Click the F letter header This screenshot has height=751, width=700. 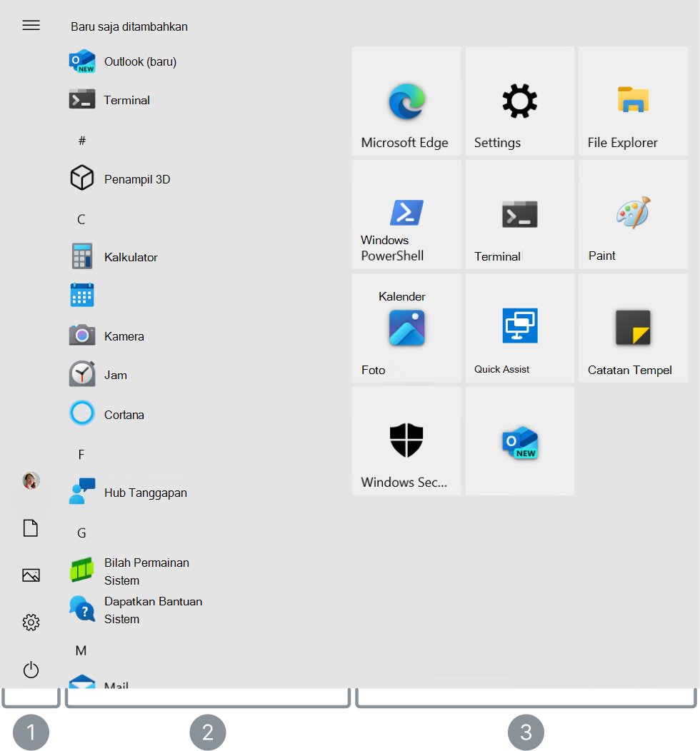click(x=81, y=454)
